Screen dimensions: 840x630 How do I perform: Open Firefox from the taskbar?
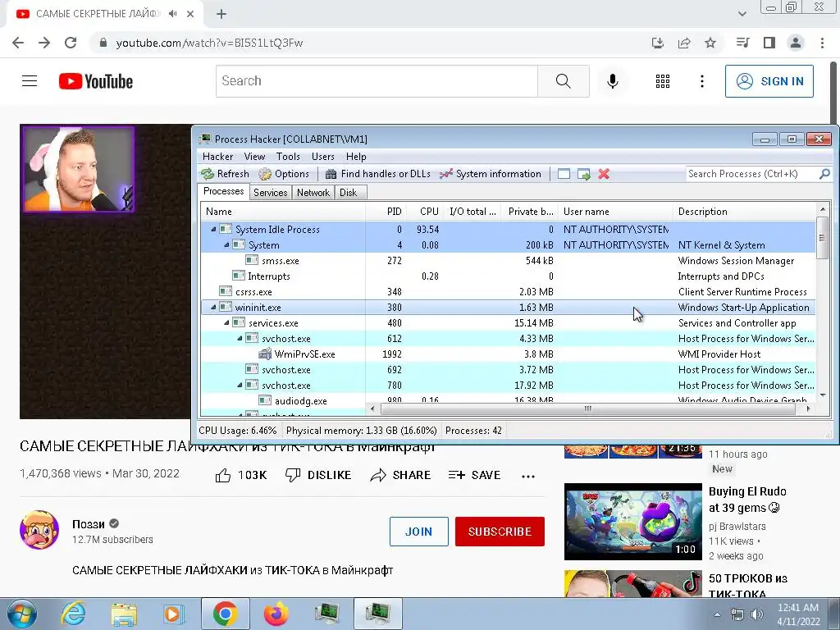tap(276, 614)
